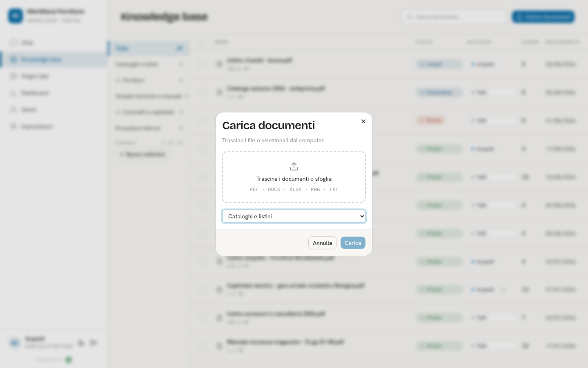This screenshot has height=368, width=588.
Task: Tick the checkbox of the first document row
Action: pos(203,64)
